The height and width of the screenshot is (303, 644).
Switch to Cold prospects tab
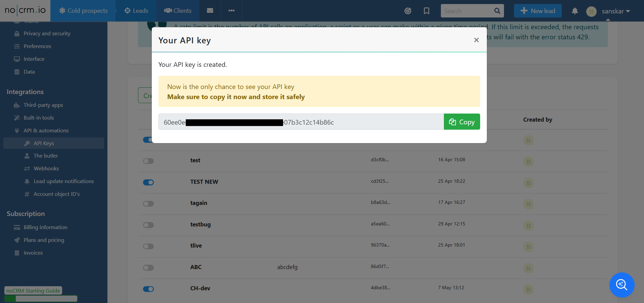coord(83,11)
